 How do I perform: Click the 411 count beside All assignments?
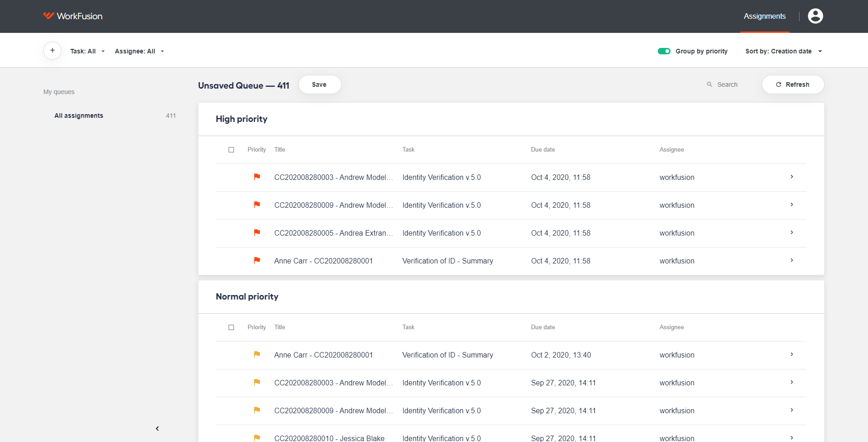point(171,116)
